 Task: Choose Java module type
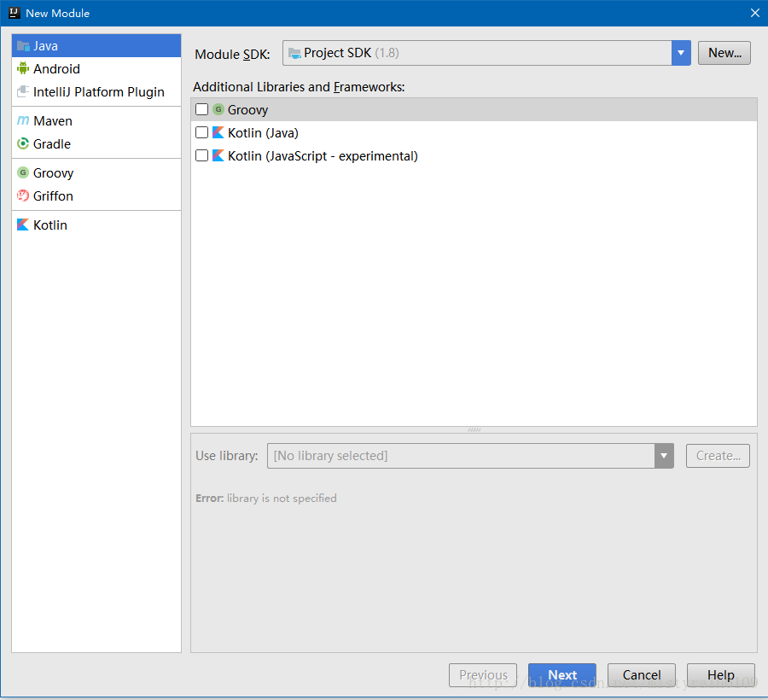(96, 45)
